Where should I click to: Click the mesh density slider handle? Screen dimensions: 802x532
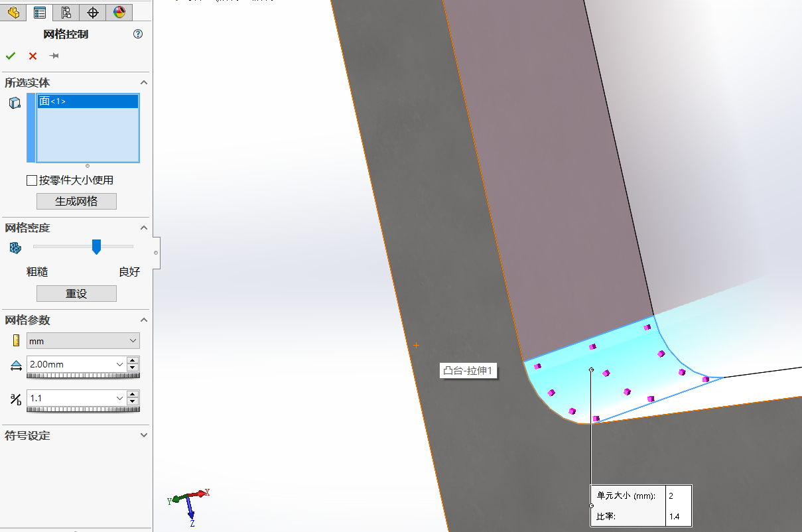click(x=96, y=247)
